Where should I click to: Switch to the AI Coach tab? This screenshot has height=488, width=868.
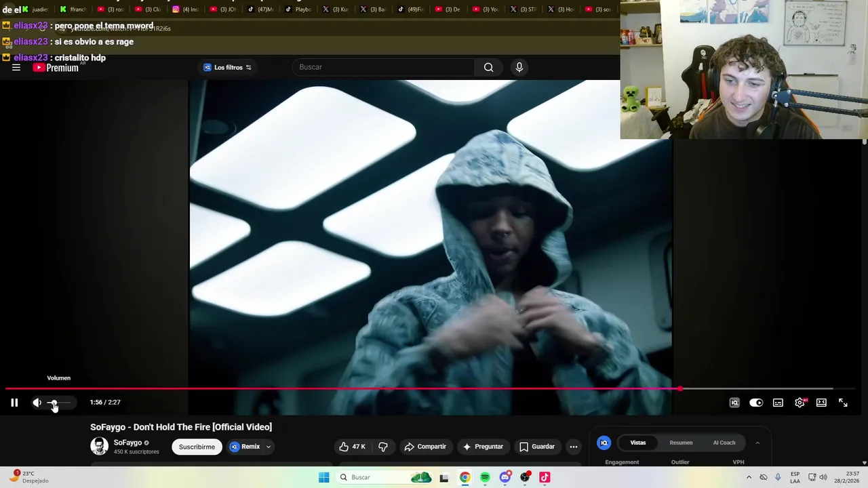click(x=724, y=443)
